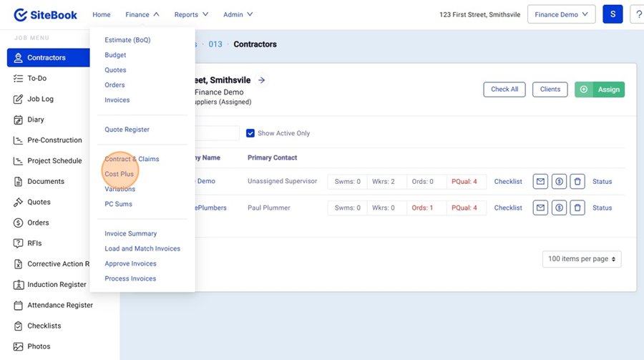The image size is (644, 360).
Task: Click the trash icon in Plumbers row
Action: [x=577, y=208]
